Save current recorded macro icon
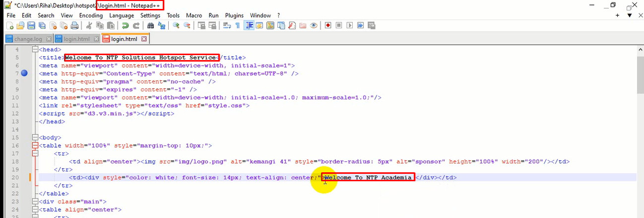The height and width of the screenshot is (218, 644). pyautogui.click(x=371, y=25)
